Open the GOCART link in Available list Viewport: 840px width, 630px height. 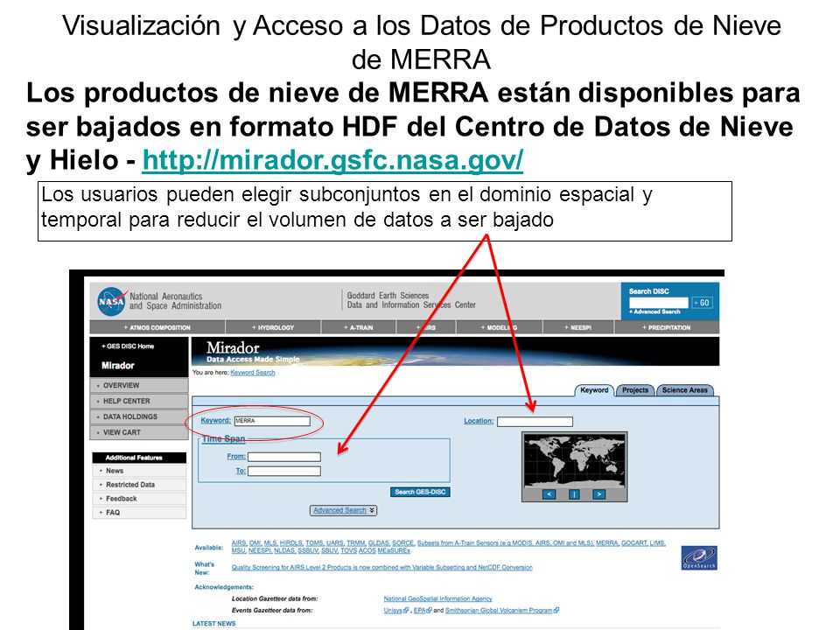click(x=633, y=543)
